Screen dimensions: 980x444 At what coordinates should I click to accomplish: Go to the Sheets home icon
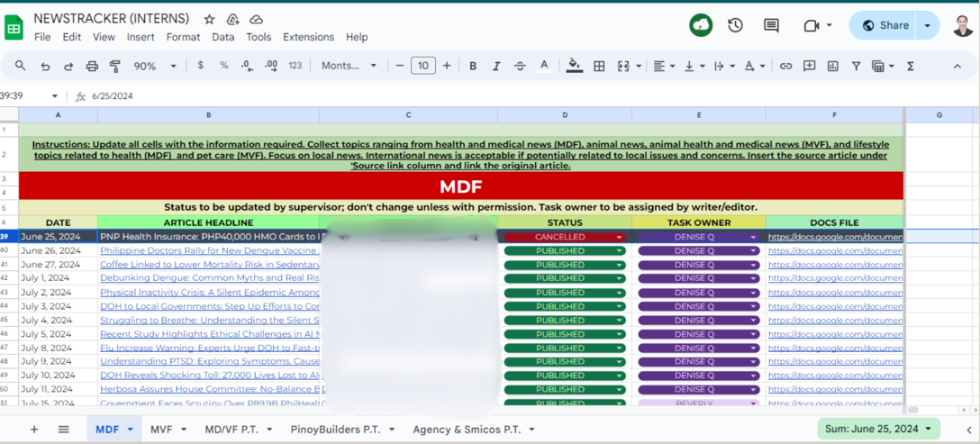point(14,28)
